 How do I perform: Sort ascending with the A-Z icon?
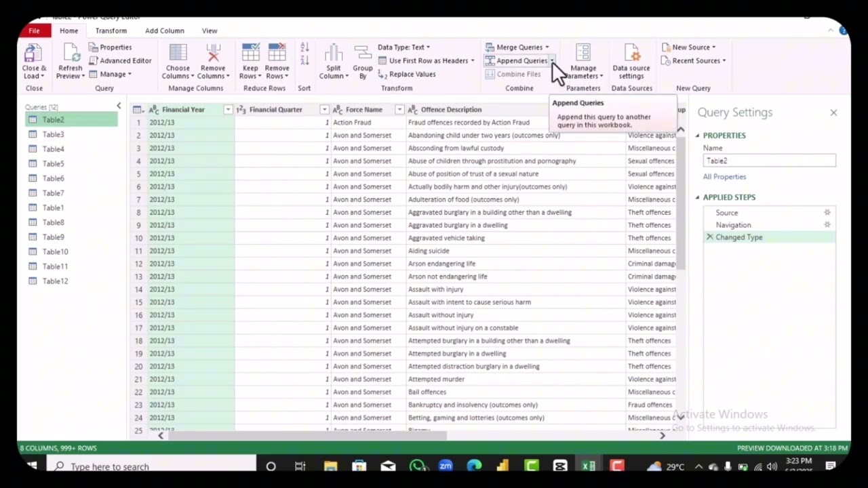[x=304, y=47]
